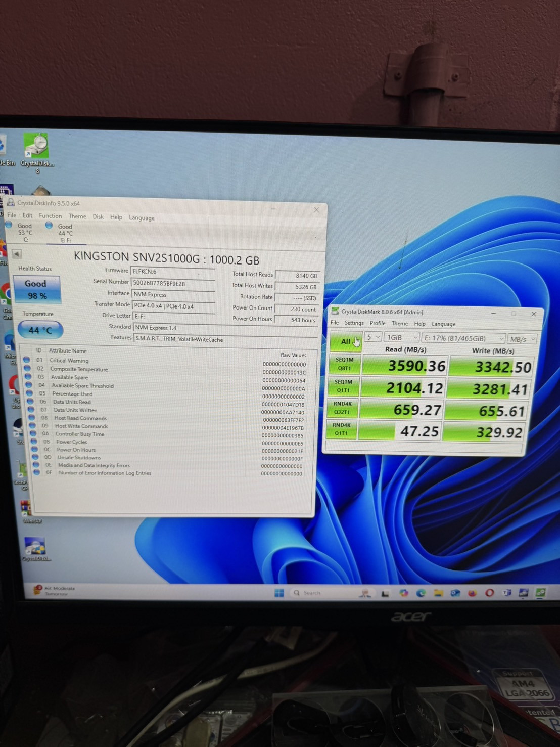Click the Data Units Written status dot
This screenshot has height=747, width=560.
[31, 410]
